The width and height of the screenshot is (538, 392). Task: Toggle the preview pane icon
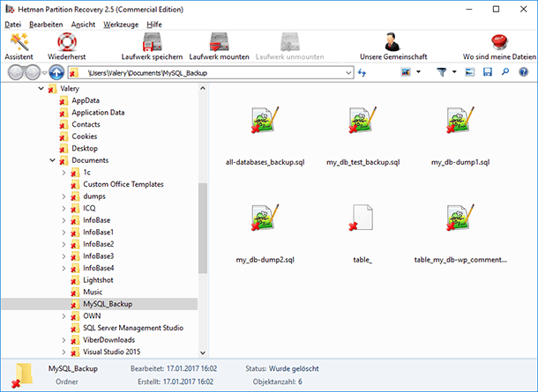pos(470,72)
